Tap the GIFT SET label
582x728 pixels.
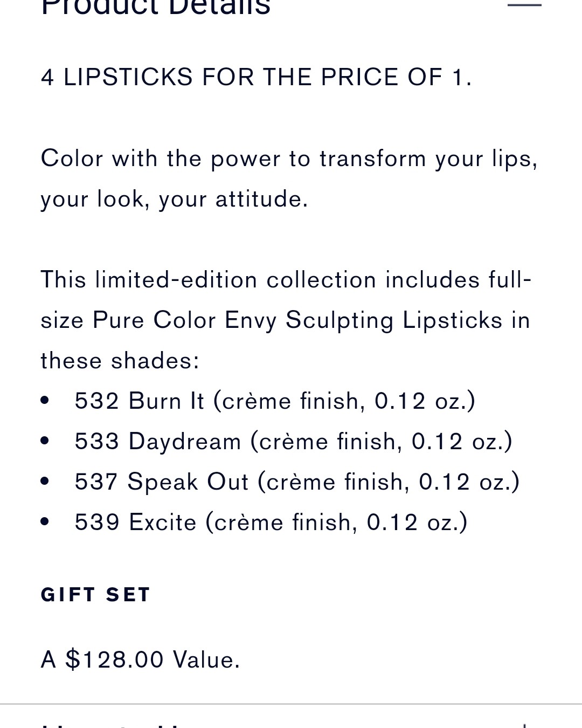[x=95, y=595]
